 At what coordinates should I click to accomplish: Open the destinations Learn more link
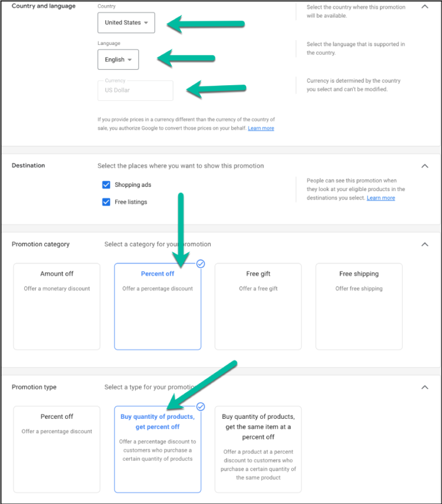(380, 197)
